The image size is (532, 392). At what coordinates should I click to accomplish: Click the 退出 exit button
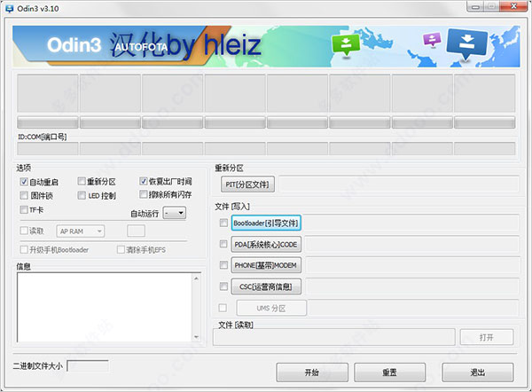(478, 372)
